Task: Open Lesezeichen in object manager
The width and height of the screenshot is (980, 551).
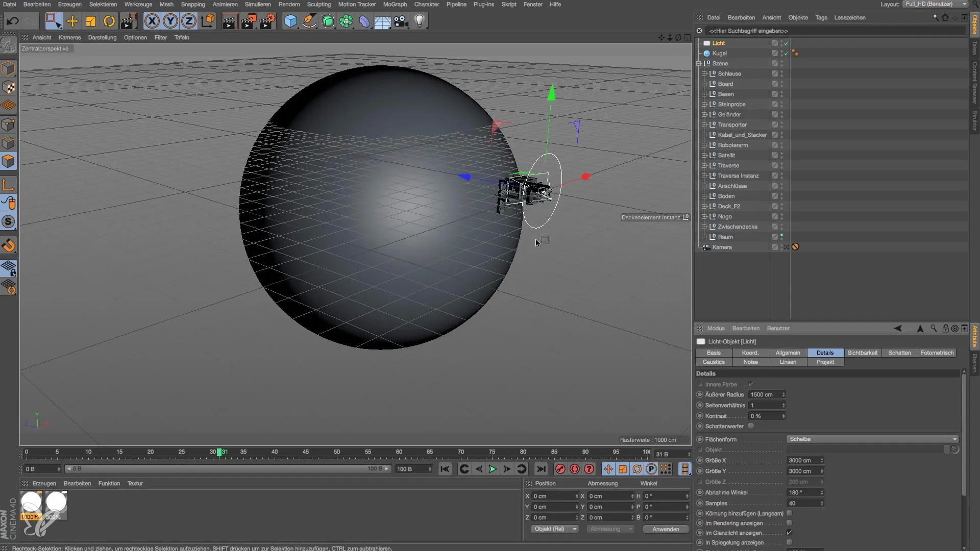Action: point(849,17)
